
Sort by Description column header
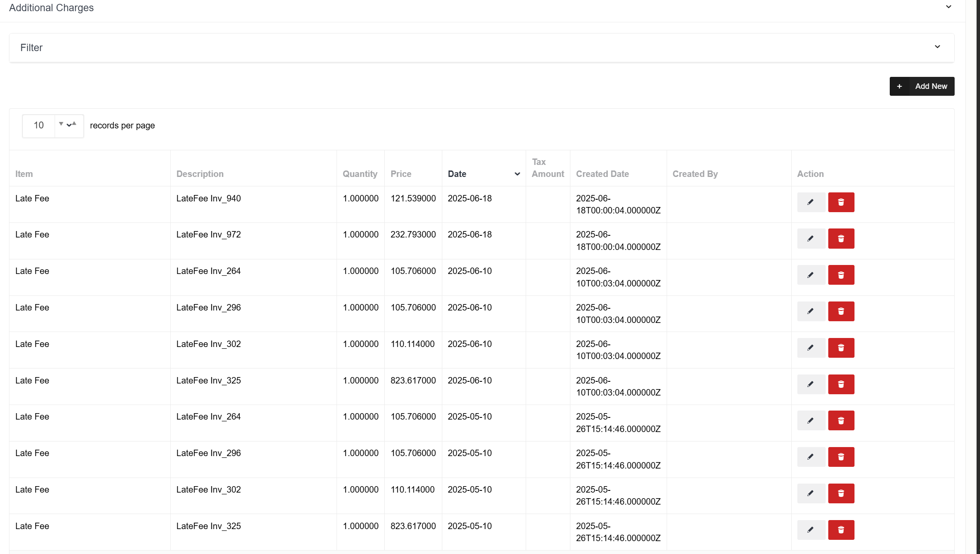click(x=200, y=174)
